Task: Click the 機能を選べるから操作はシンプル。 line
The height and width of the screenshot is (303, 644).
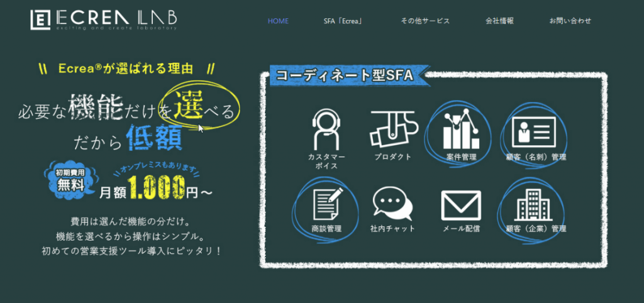Action: coord(130,236)
